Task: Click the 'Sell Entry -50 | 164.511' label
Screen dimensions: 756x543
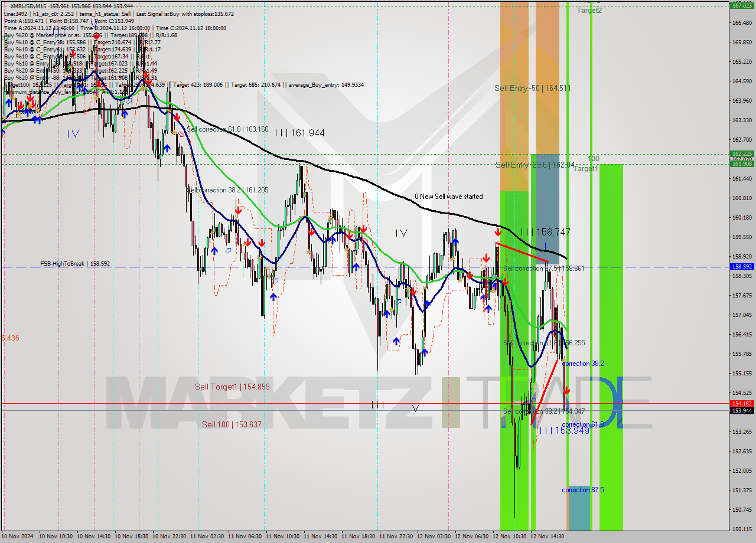Action: point(533,89)
